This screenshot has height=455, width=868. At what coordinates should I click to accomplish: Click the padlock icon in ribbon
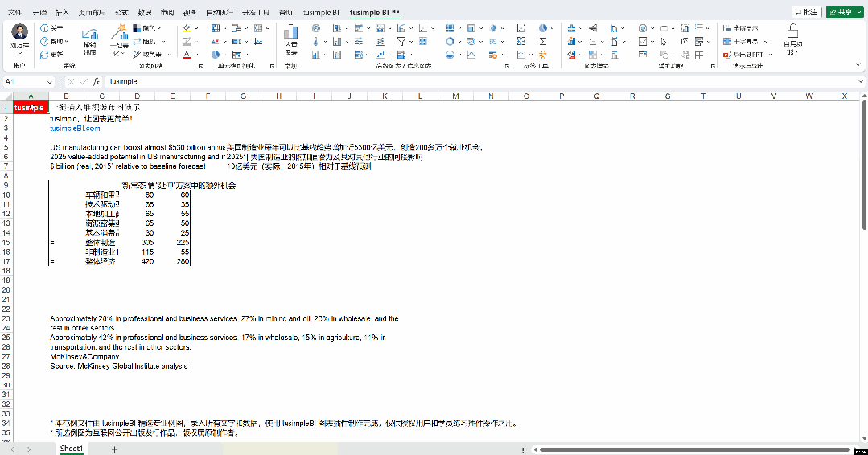[x=793, y=29]
